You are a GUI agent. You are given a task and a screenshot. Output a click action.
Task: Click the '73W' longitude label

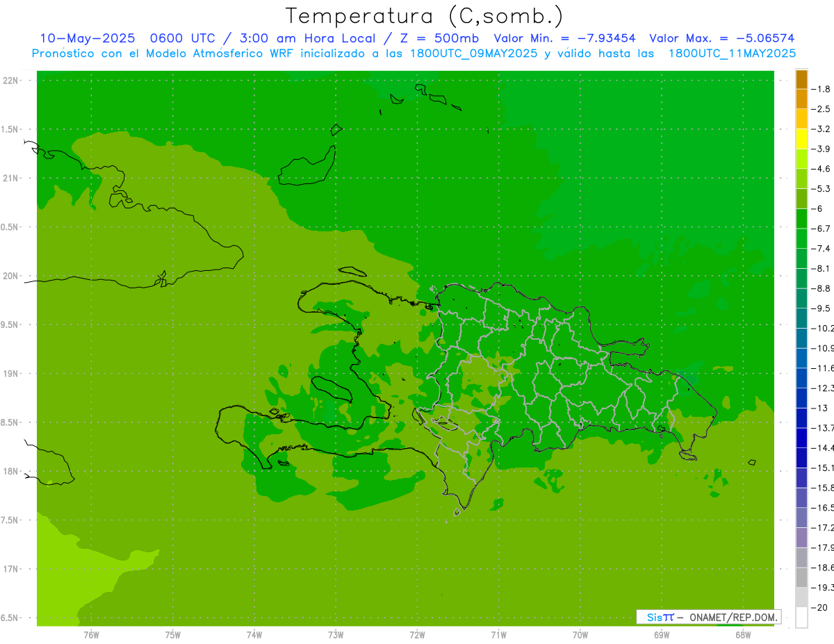pyautogui.click(x=336, y=634)
